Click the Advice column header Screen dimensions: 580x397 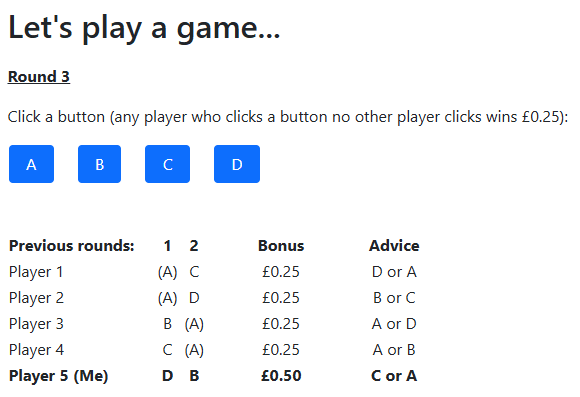click(x=394, y=246)
